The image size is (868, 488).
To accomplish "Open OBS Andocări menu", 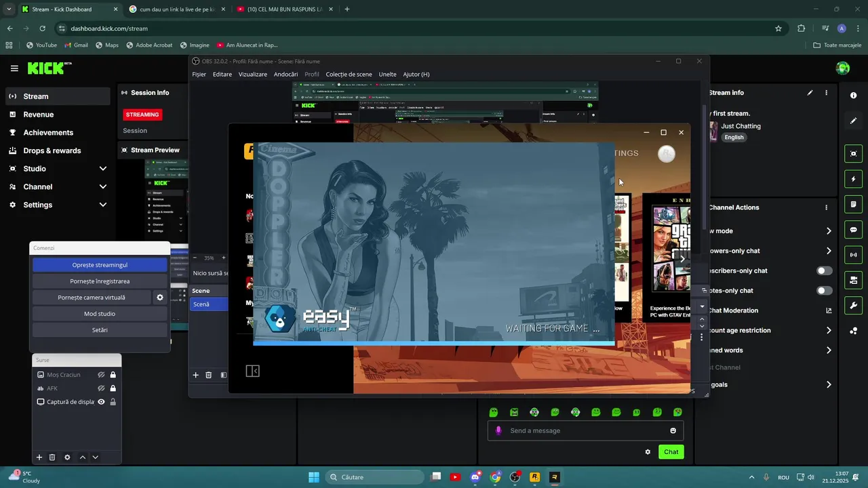I will point(285,75).
